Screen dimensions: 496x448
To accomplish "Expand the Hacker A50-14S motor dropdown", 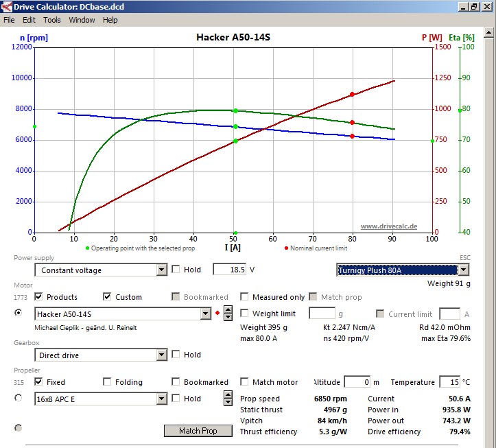I will click(205, 314).
